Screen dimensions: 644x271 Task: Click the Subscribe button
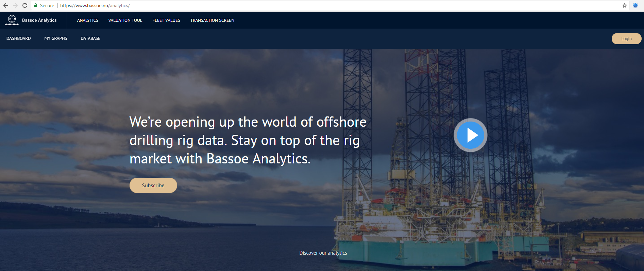coord(153,186)
